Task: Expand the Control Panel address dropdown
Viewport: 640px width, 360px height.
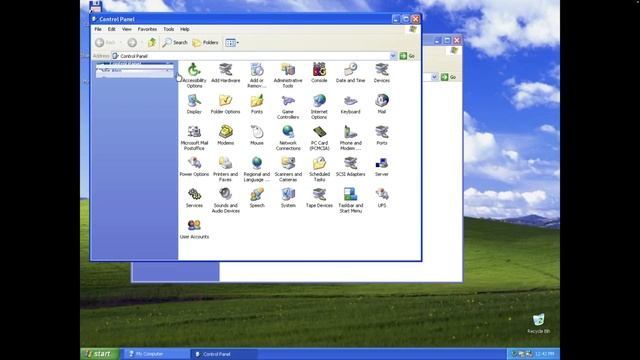Action: (x=393, y=56)
